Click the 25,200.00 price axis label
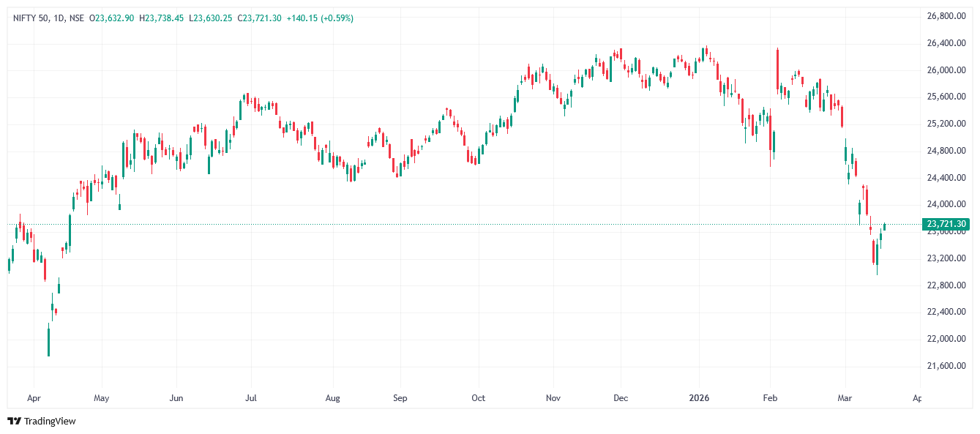 [x=946, y=124]
